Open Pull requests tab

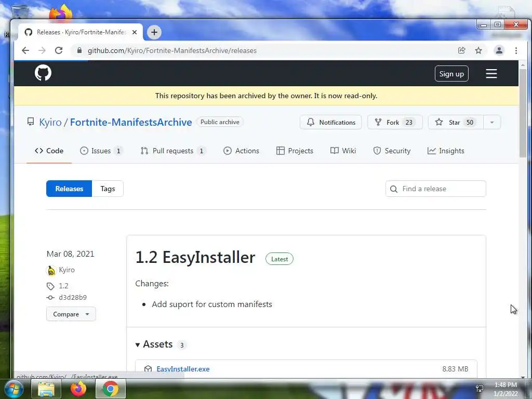[x=173, y=151]
